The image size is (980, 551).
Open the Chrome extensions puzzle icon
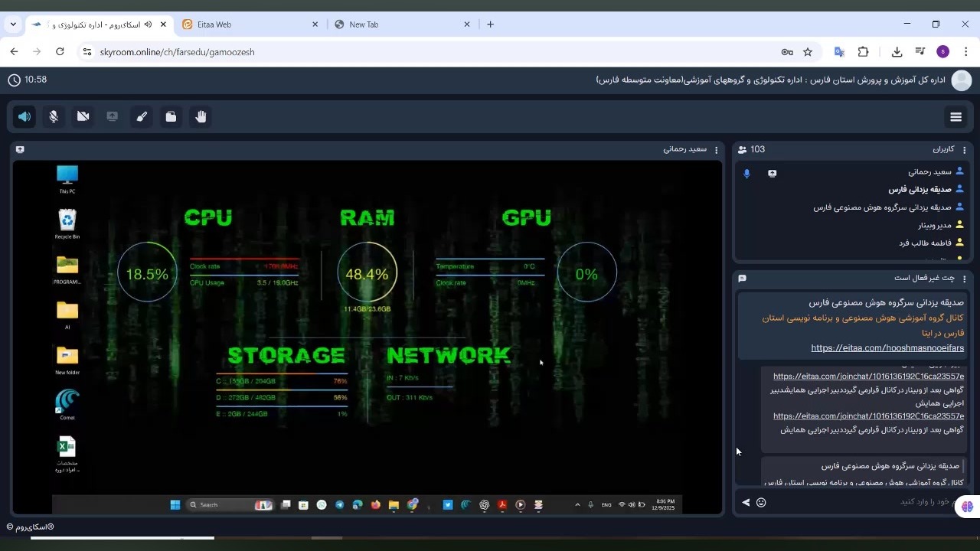click(863, 52)
